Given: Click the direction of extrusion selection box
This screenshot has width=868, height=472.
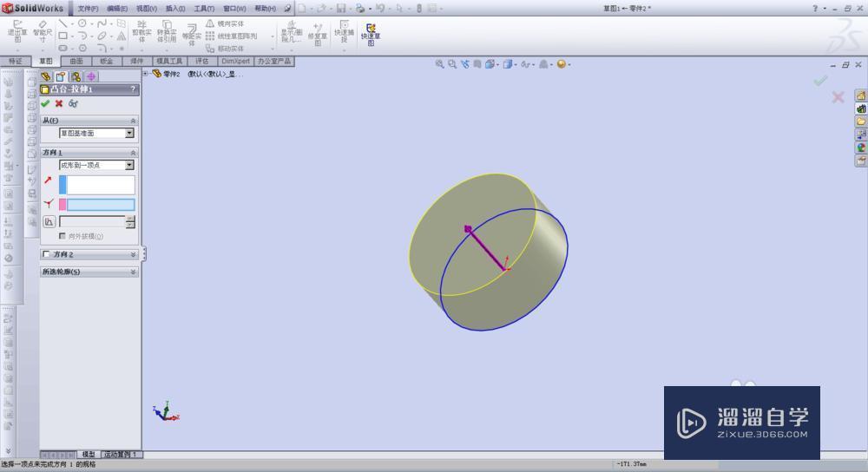Looking at the screenshot, I should (x=100, y=185).
